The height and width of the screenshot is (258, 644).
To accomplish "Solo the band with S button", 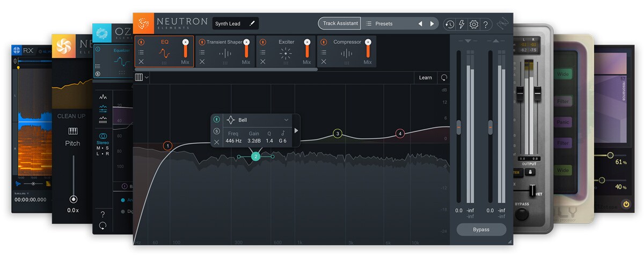I will coord(216,131).
